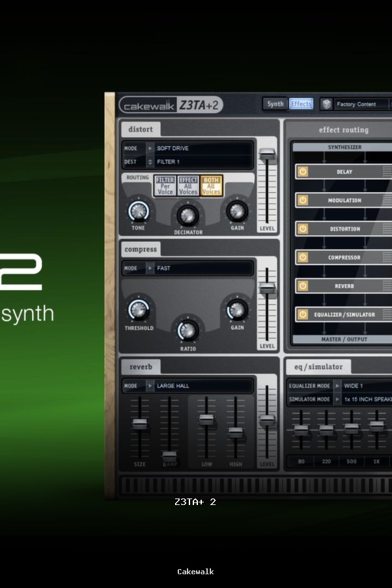This screenshot has width=392, height=588.
Task: Toggle the Equalizer/Simulator power button
Action: pos(302,314)
